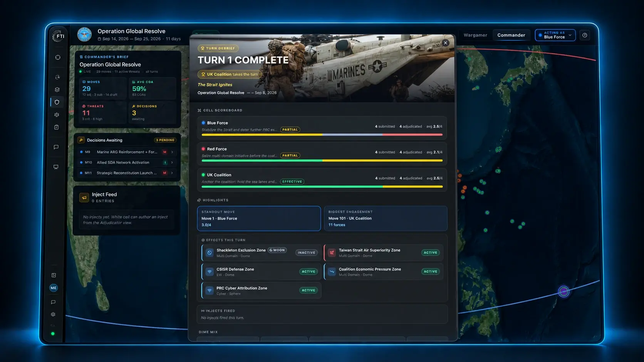Toggle the sidebar panel layout icon

point(54,275)
